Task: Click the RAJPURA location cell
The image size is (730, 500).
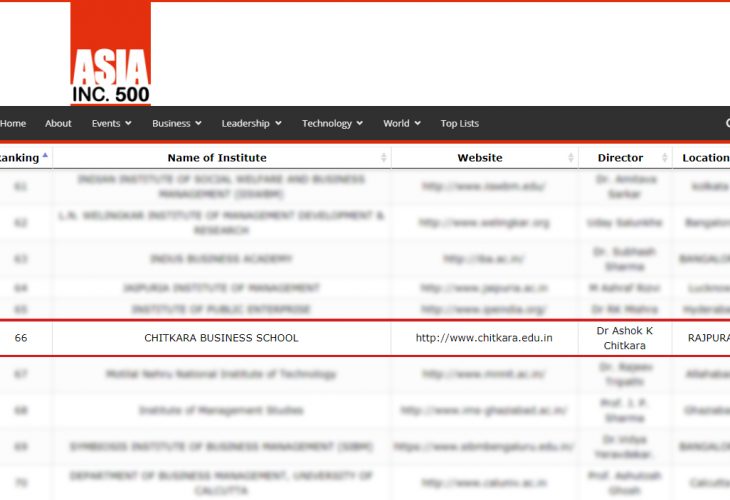Action: click(x=708, y=338)
